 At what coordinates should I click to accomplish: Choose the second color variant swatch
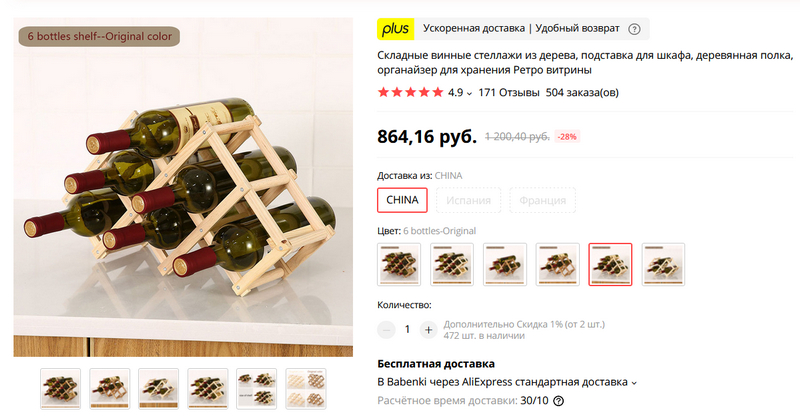pyautogui.click(x=452, y=264)
